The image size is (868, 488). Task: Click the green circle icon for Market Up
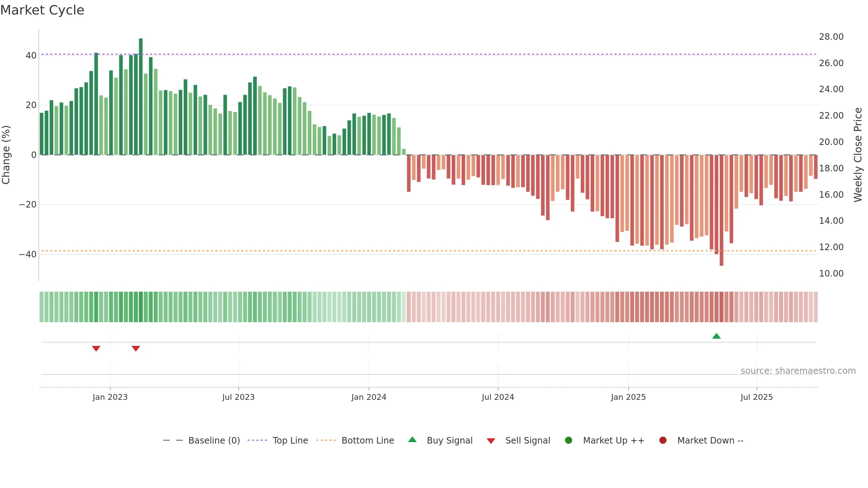click(569, 440)
